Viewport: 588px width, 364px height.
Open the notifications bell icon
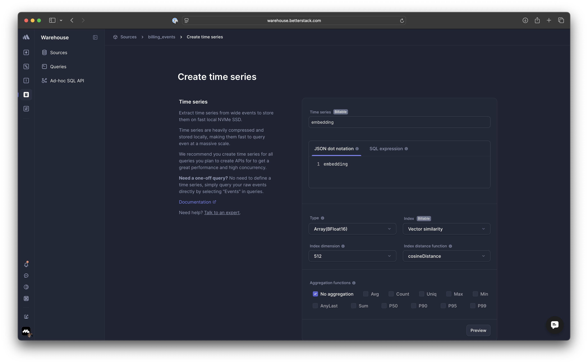click(x=26, y=265)
